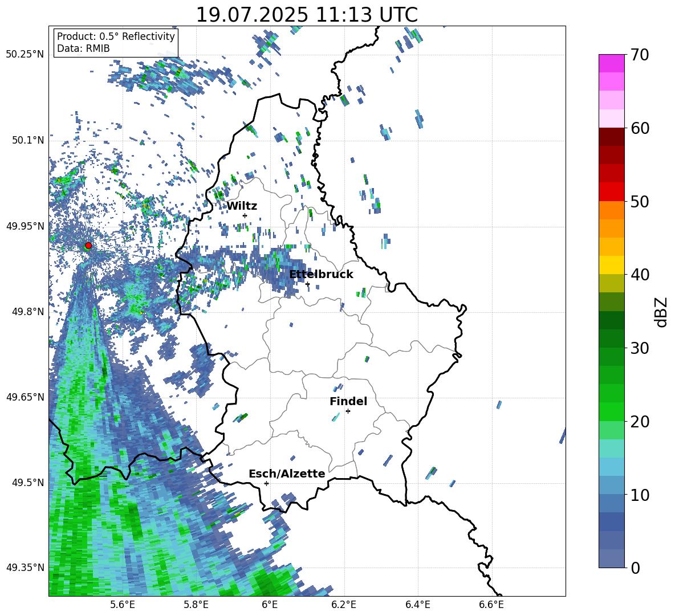Click the 50 colorbar tick label
The image size is (675, 616).
pyautogui.click(x=640, y=202)
